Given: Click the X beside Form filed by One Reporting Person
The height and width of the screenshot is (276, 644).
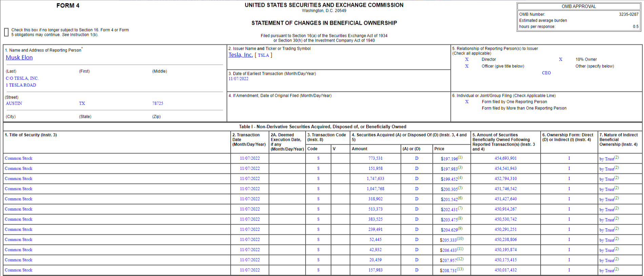Looking at the screenshot, I should click(x=467, y=102).
